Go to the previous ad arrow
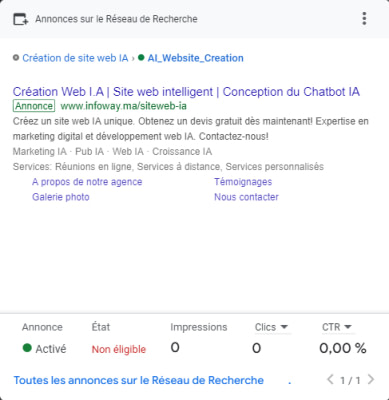 tap(330, 379)
